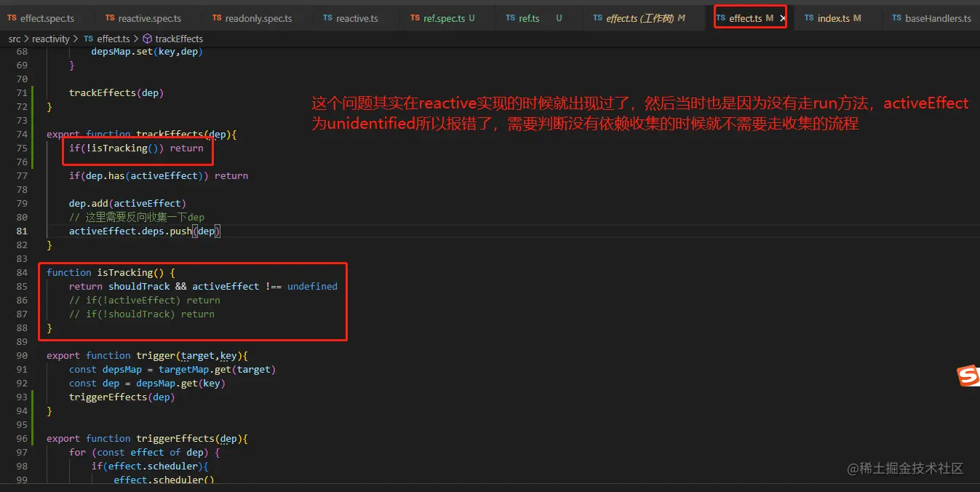Place cursor on 'depsMap.set(key,dep)' line
Screen dimensions: 980x492
pyautogui.click(x=147, y=52)
